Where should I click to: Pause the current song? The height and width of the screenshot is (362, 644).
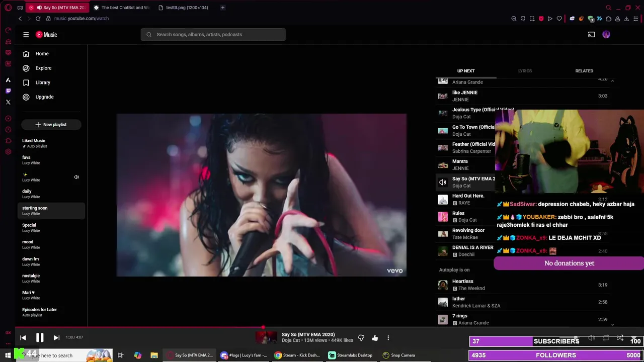pos(40,338)
